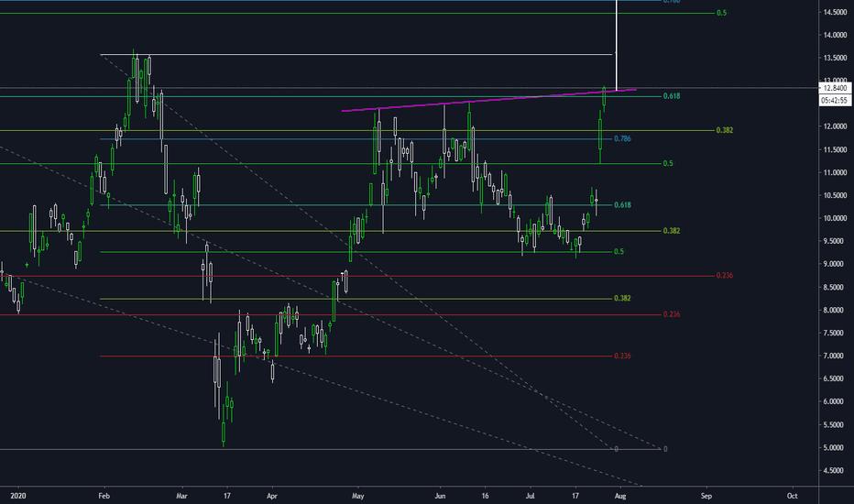Image resolution: width=854 pixels, height=504 pixels.
Task: Click the bar countdown timer 05:42:55
Action: pyautogui.click(x=835, y=100)
